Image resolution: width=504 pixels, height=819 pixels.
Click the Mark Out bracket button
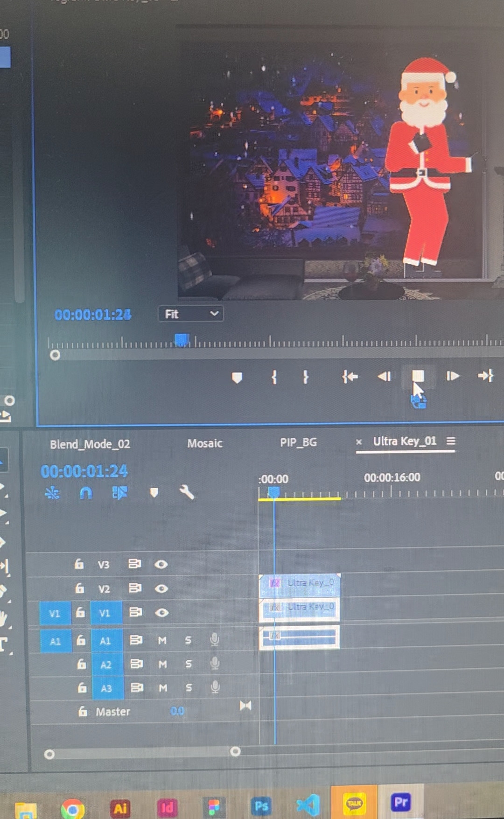306,377
